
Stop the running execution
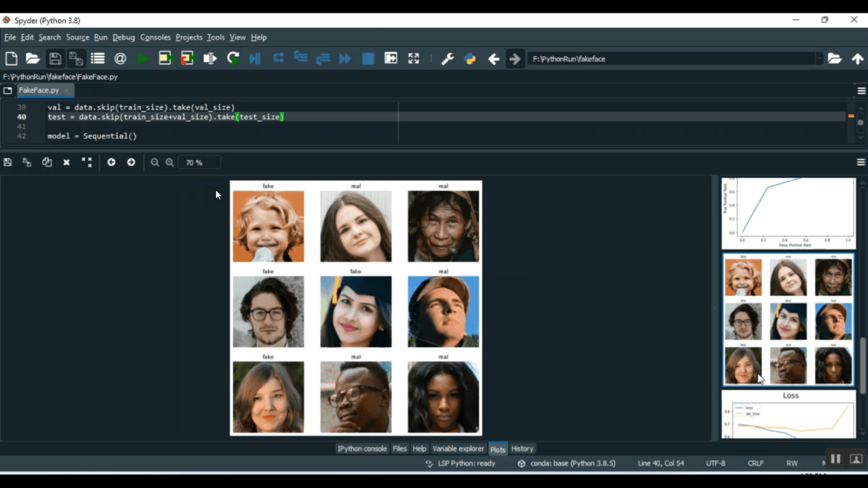point(367,58)
